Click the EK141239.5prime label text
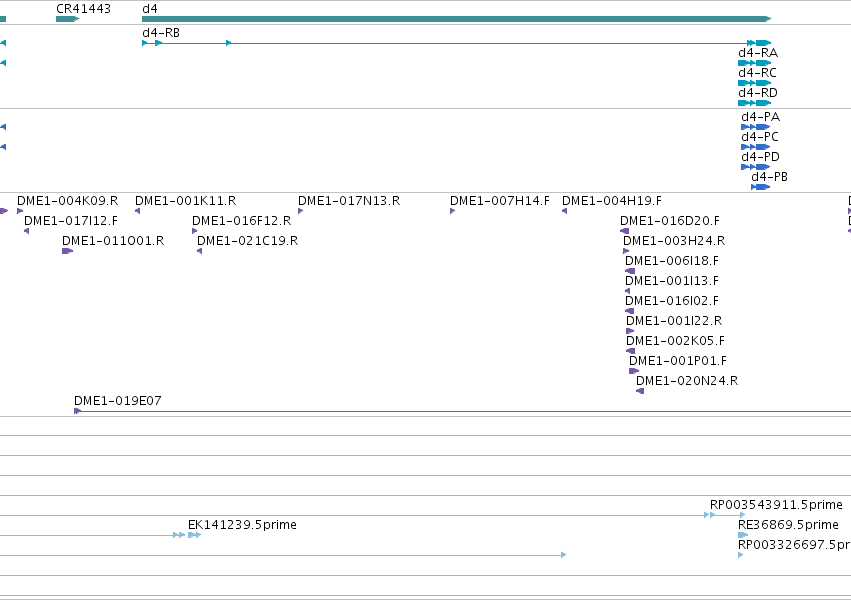This screenshot has width=851, height=600. (x=242, y=525)
